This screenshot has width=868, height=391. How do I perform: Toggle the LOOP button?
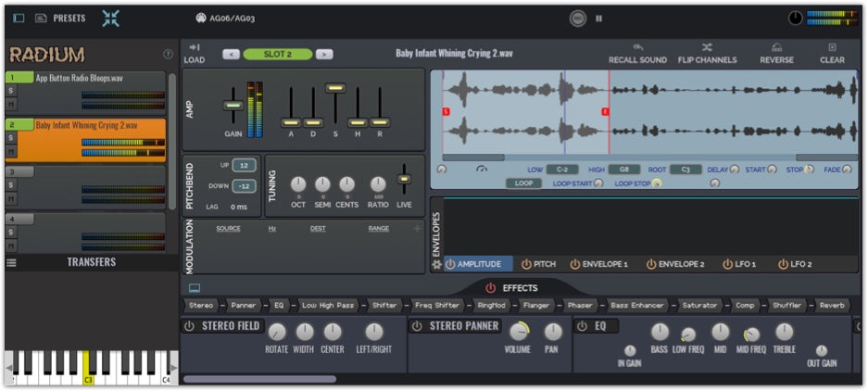click(x=523, y=183)
